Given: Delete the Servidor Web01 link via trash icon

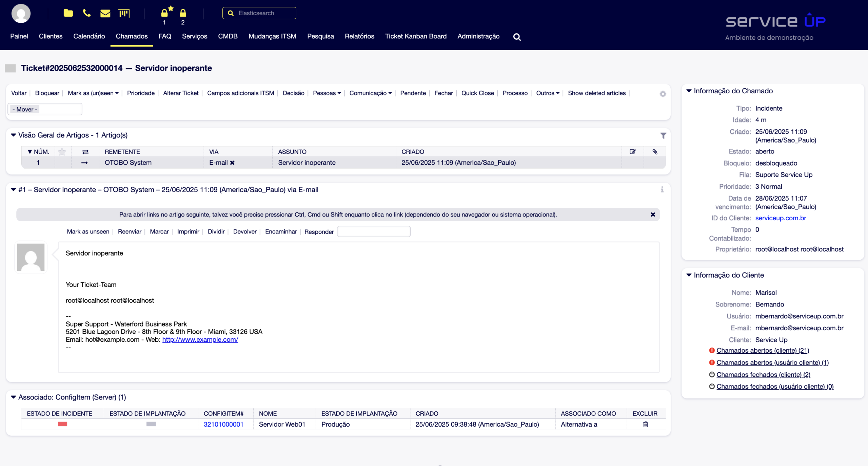Looking at the screenshot, I should tap(646, 424).
